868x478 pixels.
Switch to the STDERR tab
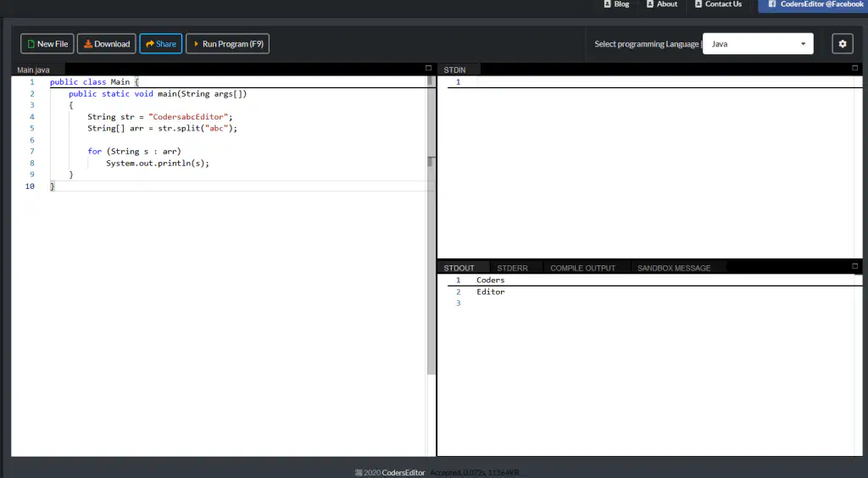[x=512, y=268]
